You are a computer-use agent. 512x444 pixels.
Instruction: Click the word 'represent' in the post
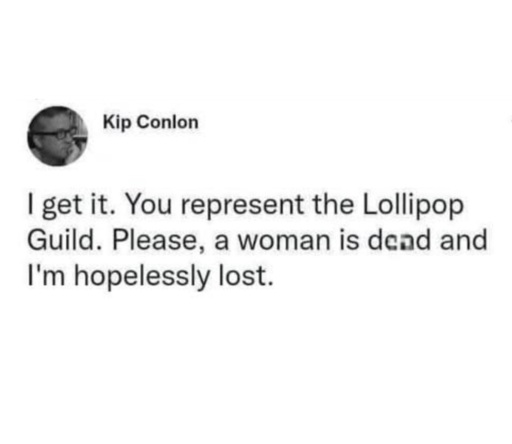(x=242, y=206)
